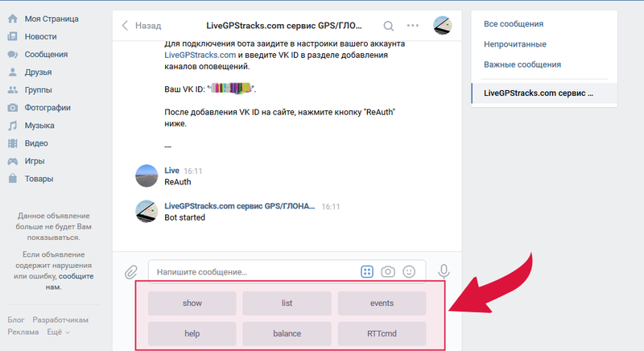Click the Музыка sidebar item
The height and width of the screenshot is (351, 644).
pyautogui.click(x=39, y=126)
